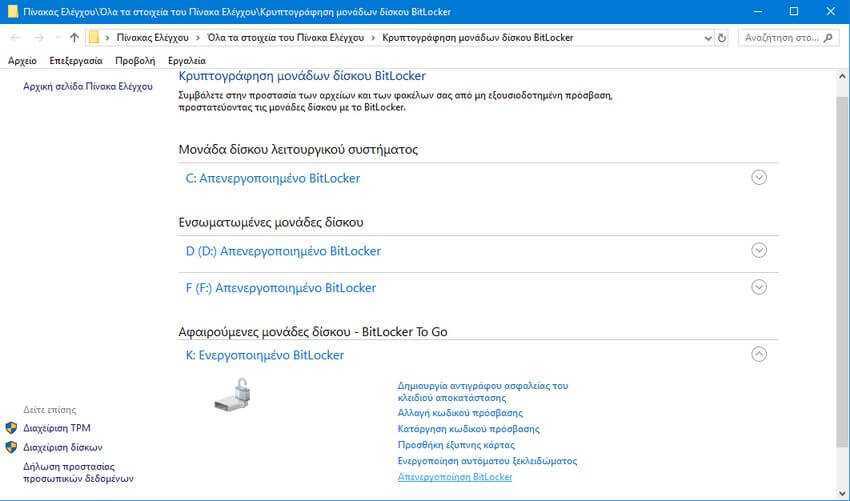
Task: Close the BitLocker Control Panel window
Action: pyautogui.click(x=830, y=11)
